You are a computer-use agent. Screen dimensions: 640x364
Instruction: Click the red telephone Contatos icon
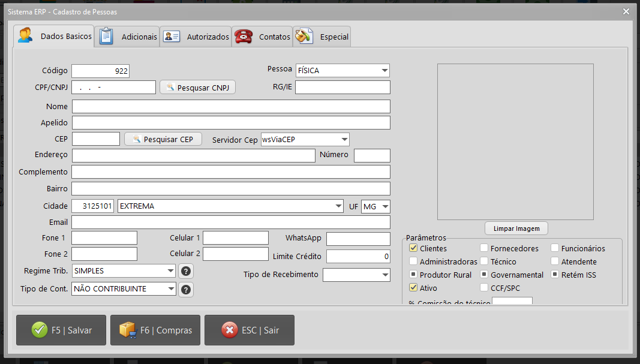pyautogui.click(x=244, y=37)
